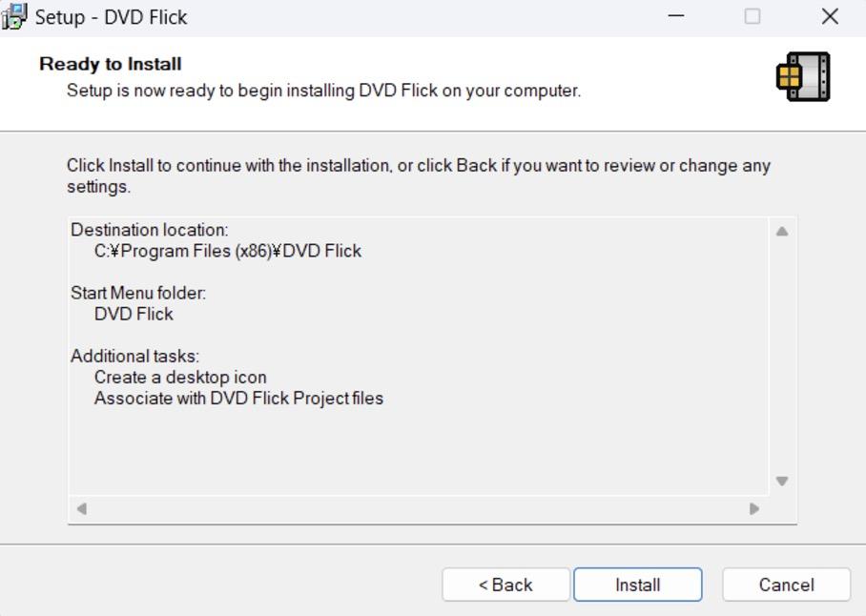Cancel the DVD Flick setup

[x=787, y=585]
